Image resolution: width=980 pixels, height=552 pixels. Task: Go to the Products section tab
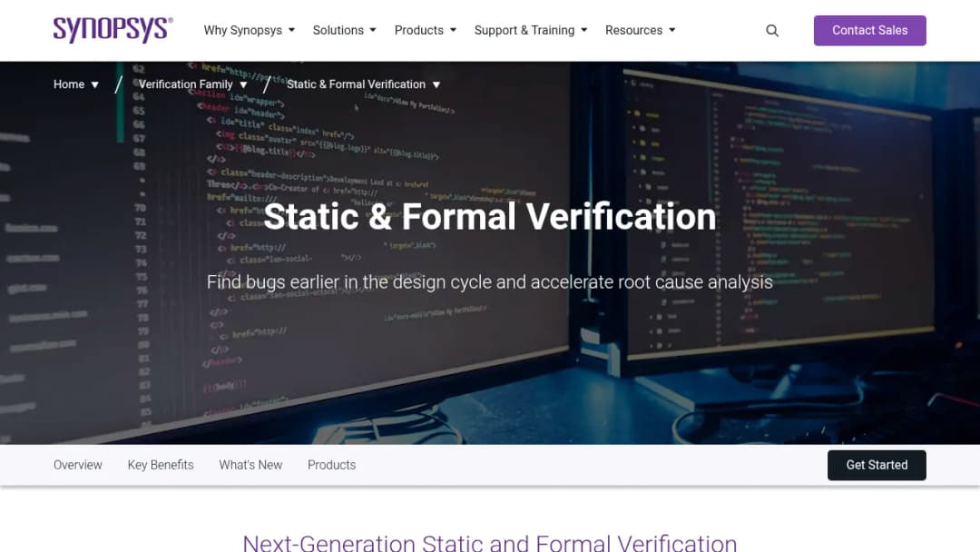click(331, 465)
